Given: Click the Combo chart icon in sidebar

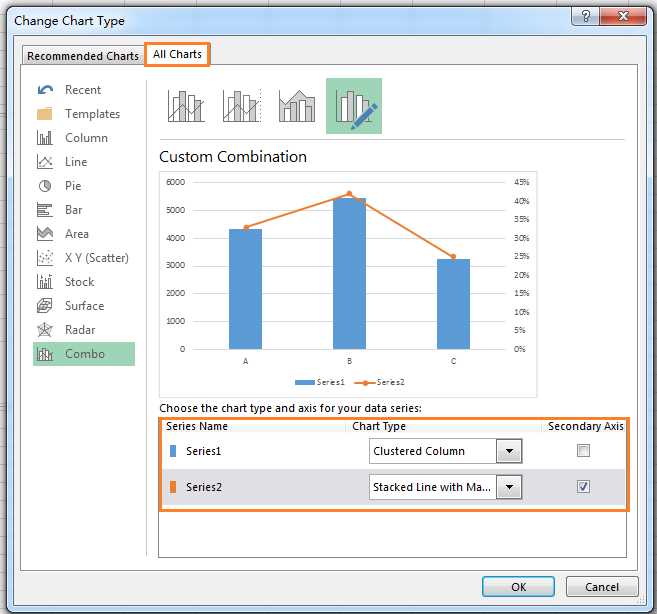Looking at the screenshot, I should tap(45, 354).
